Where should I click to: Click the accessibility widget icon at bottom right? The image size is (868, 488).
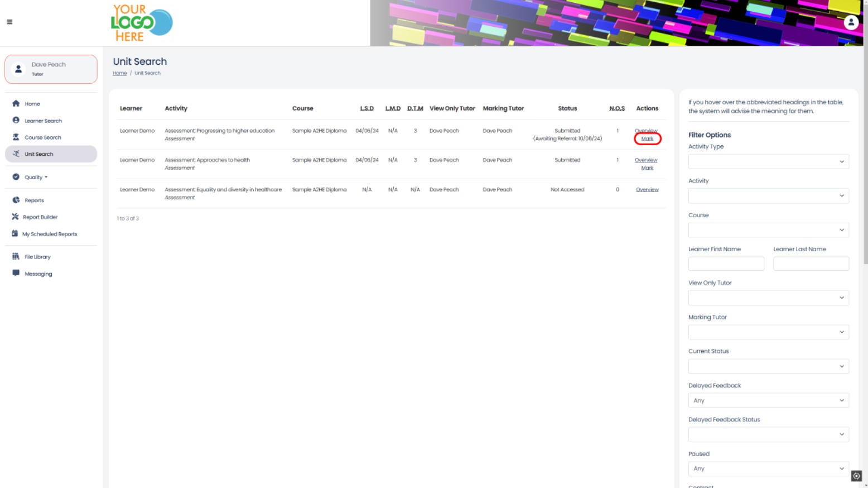(x=856, y=476)
